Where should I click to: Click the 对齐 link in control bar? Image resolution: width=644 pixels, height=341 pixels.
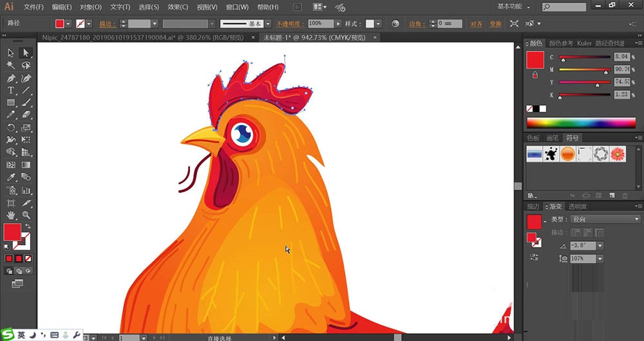coord(476,24)
